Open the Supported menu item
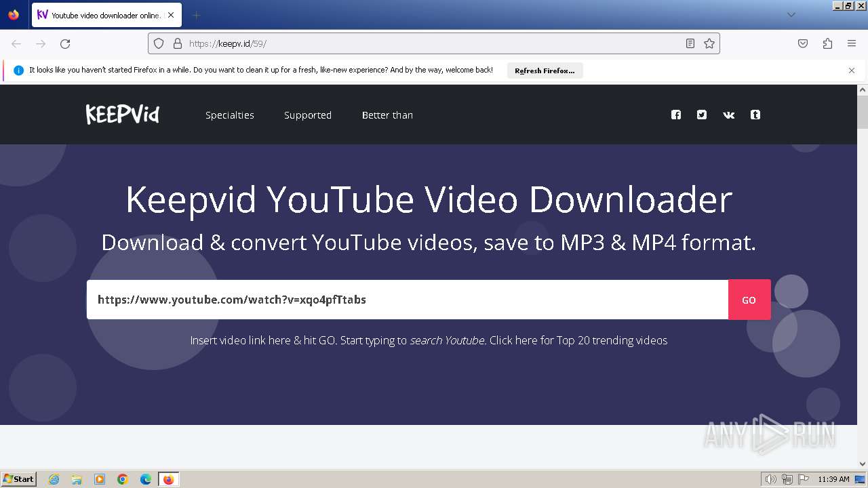 click(308, 115)
